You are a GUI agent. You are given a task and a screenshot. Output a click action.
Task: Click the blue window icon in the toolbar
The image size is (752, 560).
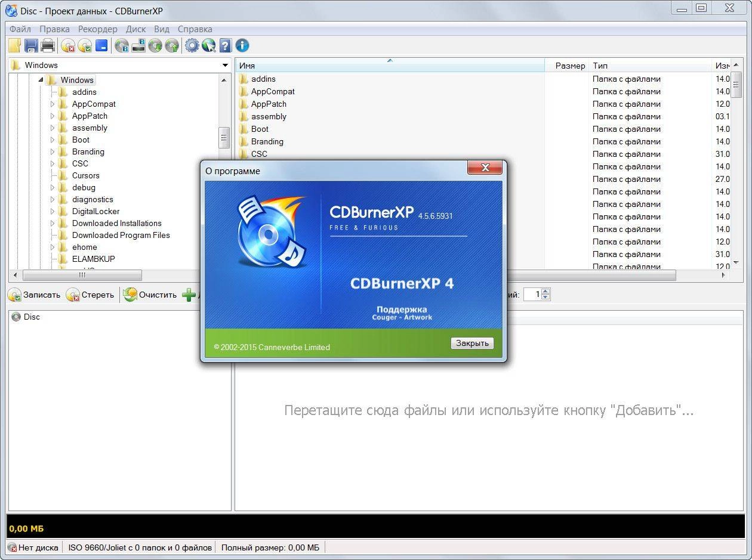(101, 45)
